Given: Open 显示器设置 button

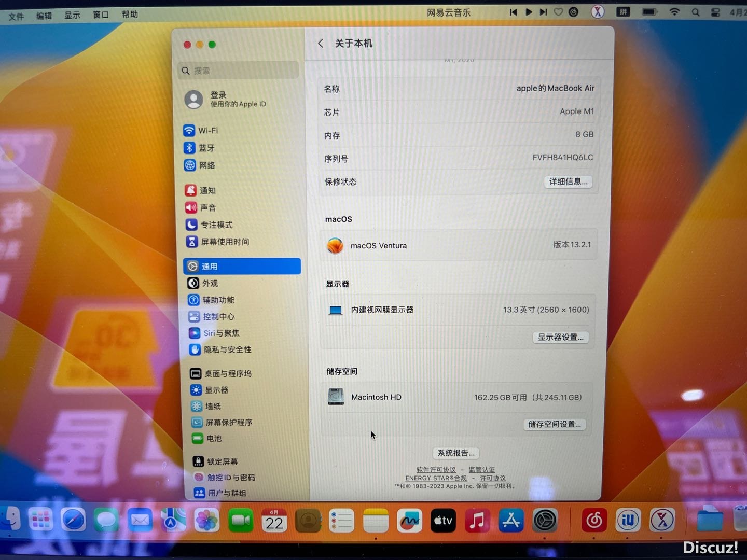Looking at the screenshot, I should 561,337.
